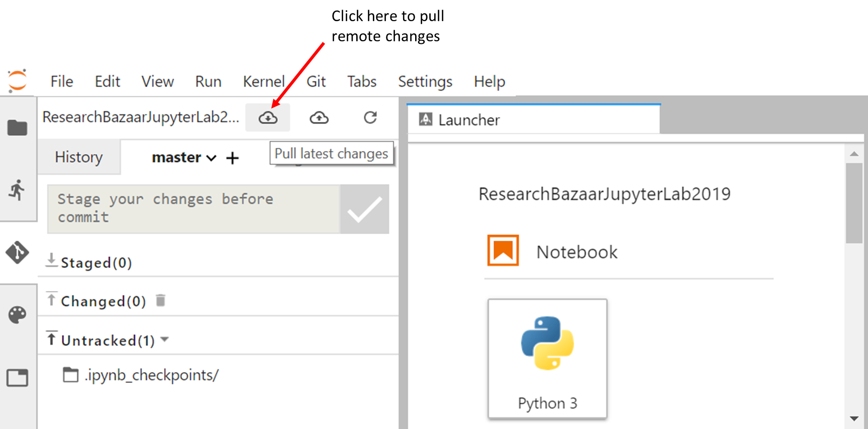
Task: Switch to the History tab
Action: pyautogui.click(x=79, y=157)
